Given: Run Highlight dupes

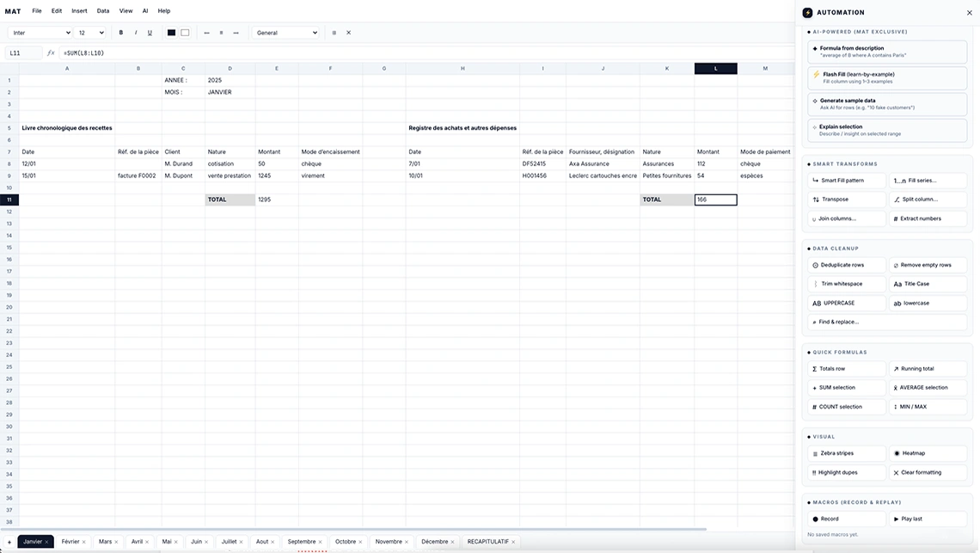Looking at the screenshot, I should tap(846, 472).
